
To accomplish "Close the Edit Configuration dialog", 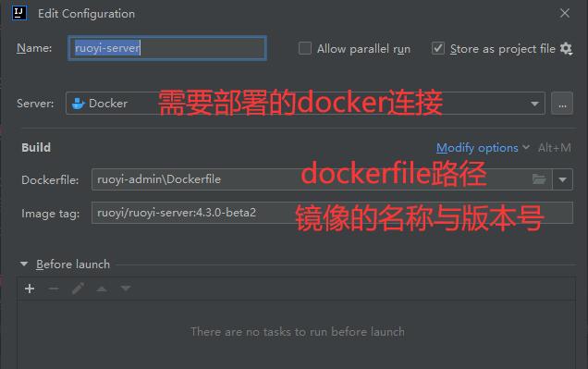I will tap(565, 13).
